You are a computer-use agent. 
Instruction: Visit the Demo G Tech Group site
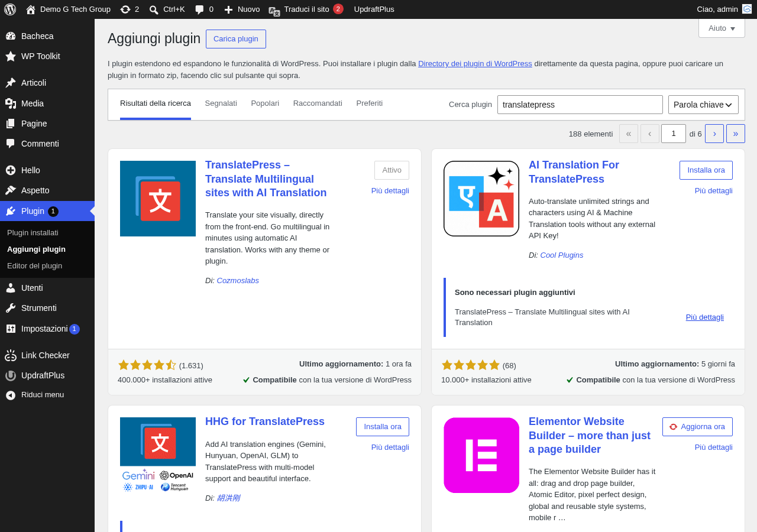coord(68,9)
